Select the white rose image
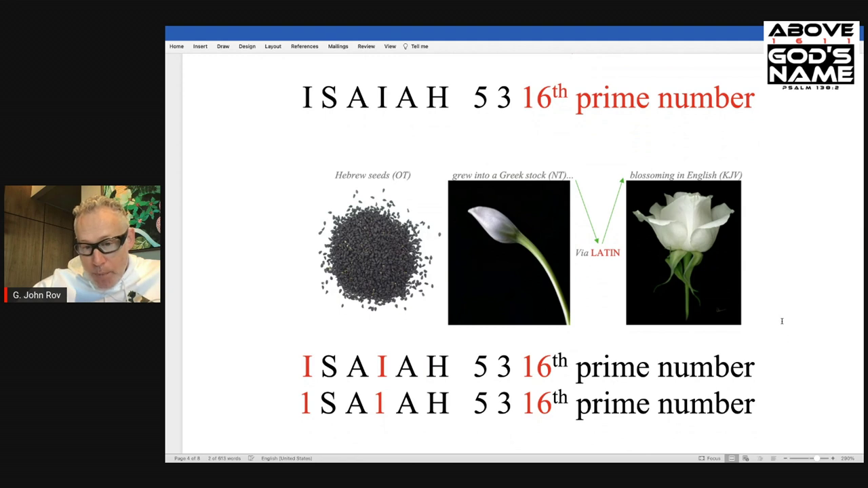 683,252
